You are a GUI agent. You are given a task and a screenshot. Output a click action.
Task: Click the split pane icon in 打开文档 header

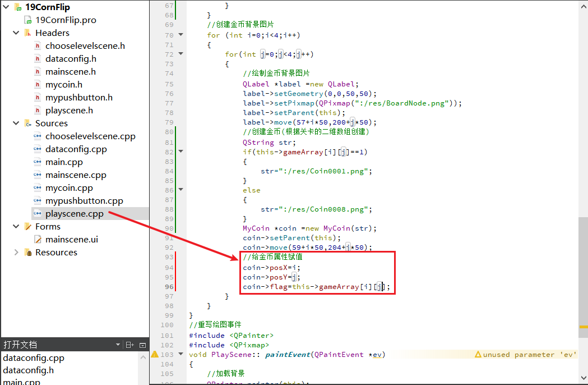coord(129,345)
